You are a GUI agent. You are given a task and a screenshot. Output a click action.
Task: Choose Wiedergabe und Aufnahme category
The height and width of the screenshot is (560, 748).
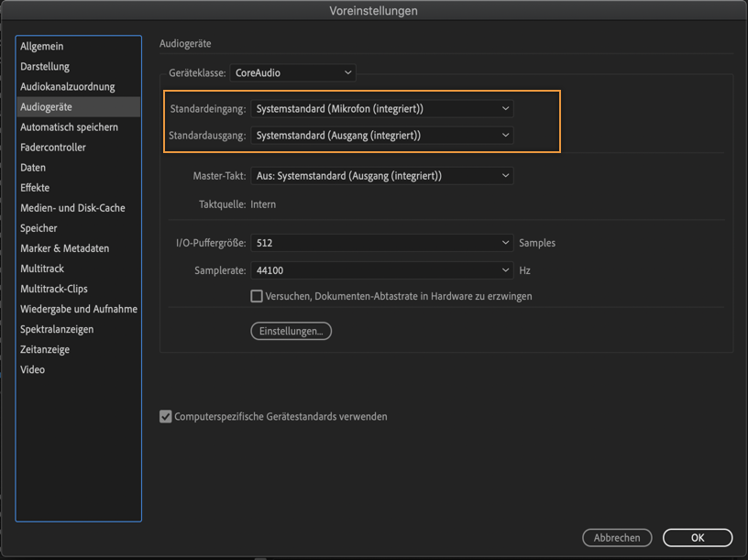tap(79, 309)
